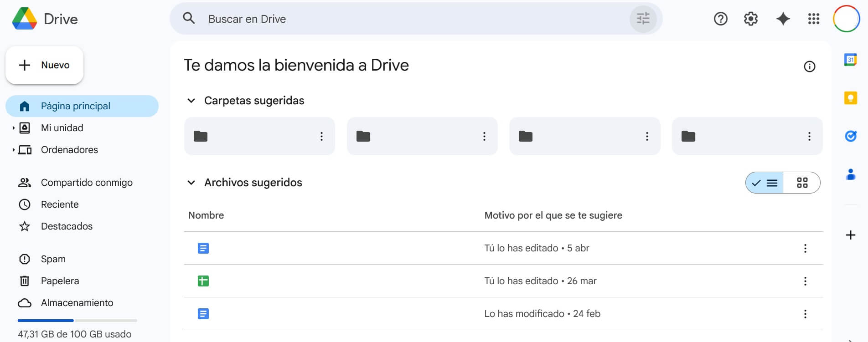
Task: Click 'Tú lo has editado • 5 abr' text
Action: tap(537, 248)
